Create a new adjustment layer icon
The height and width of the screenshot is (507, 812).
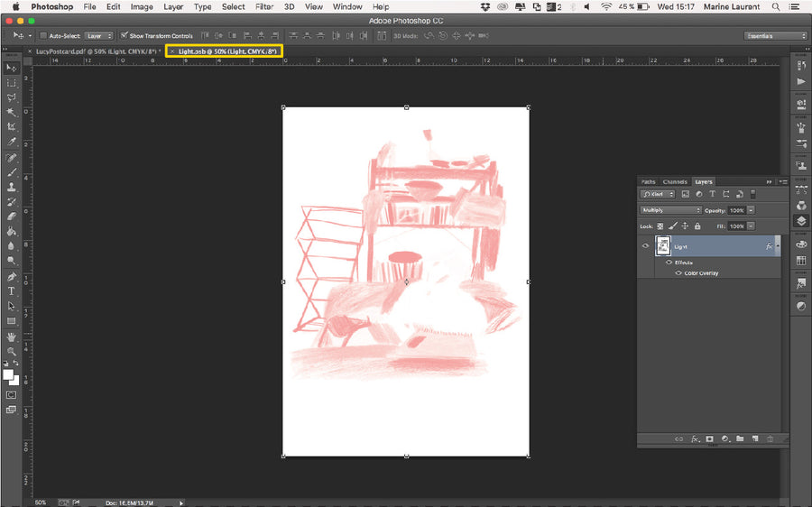tap(725, 438)
